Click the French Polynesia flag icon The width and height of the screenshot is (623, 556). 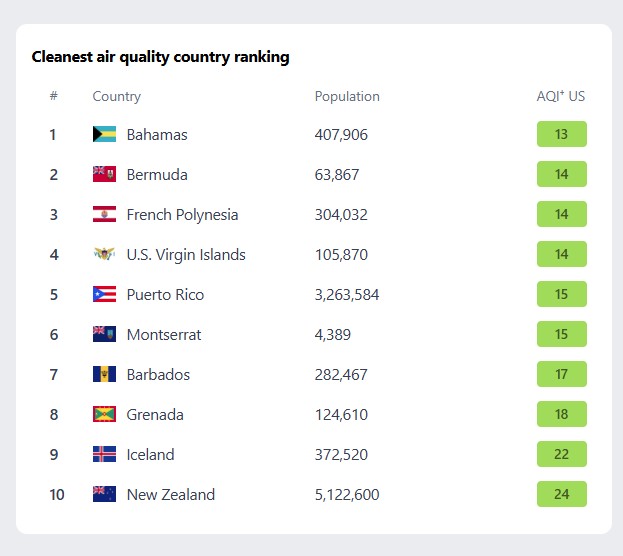[x=104, y=214]
